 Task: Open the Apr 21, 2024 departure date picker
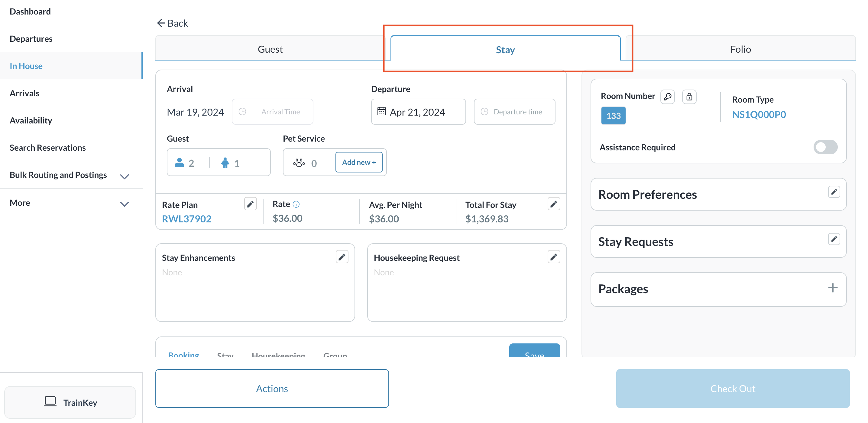point(418,112)
